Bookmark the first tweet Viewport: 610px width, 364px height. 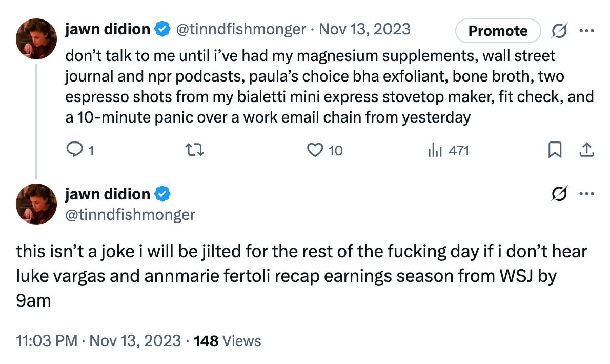coord(555,150)
